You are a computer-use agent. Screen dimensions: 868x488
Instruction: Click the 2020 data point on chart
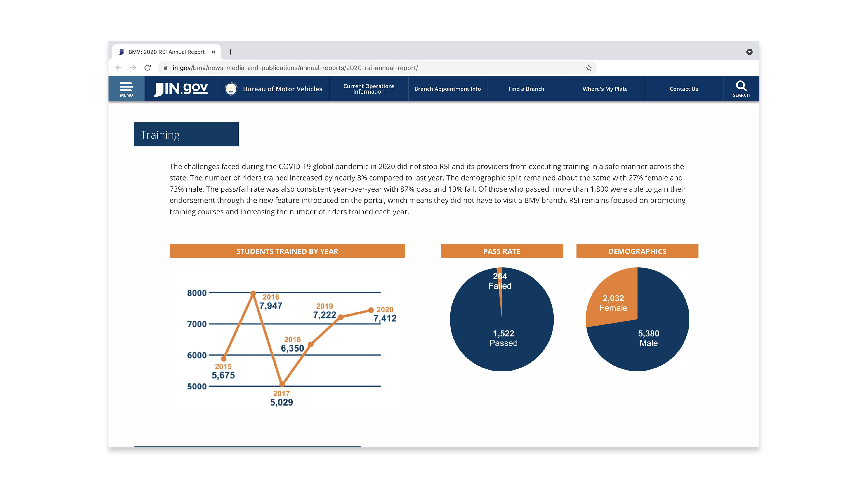(x=371, y=310)
